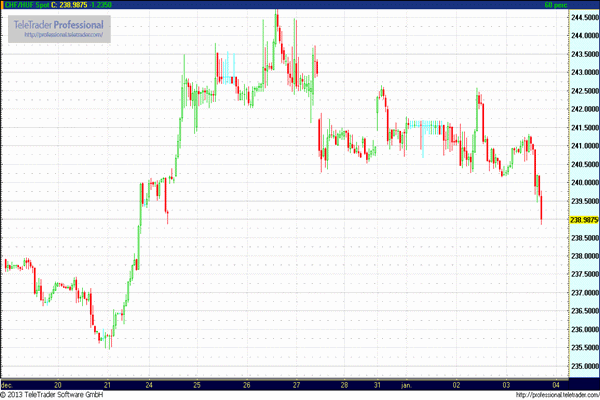Select date 03 on the time axis

508,384
